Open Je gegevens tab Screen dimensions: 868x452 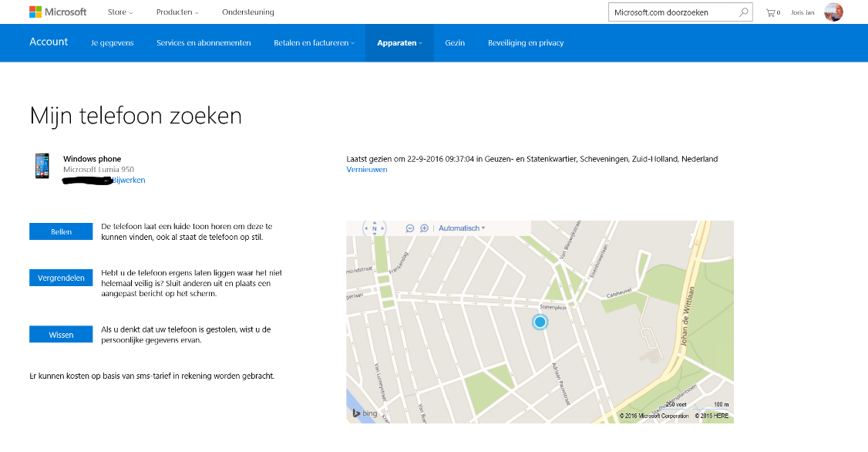(113, 42)
